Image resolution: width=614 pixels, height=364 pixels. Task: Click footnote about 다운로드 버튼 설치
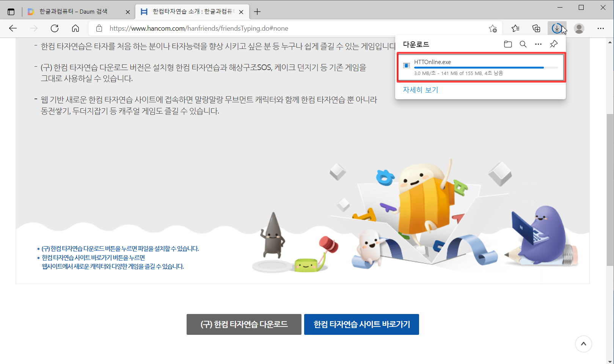click(118, 249)
